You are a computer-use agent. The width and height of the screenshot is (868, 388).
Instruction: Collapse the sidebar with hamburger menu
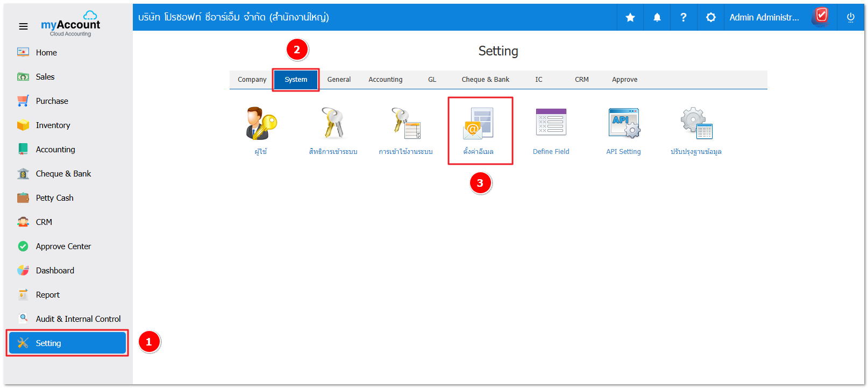coord(23,26)
